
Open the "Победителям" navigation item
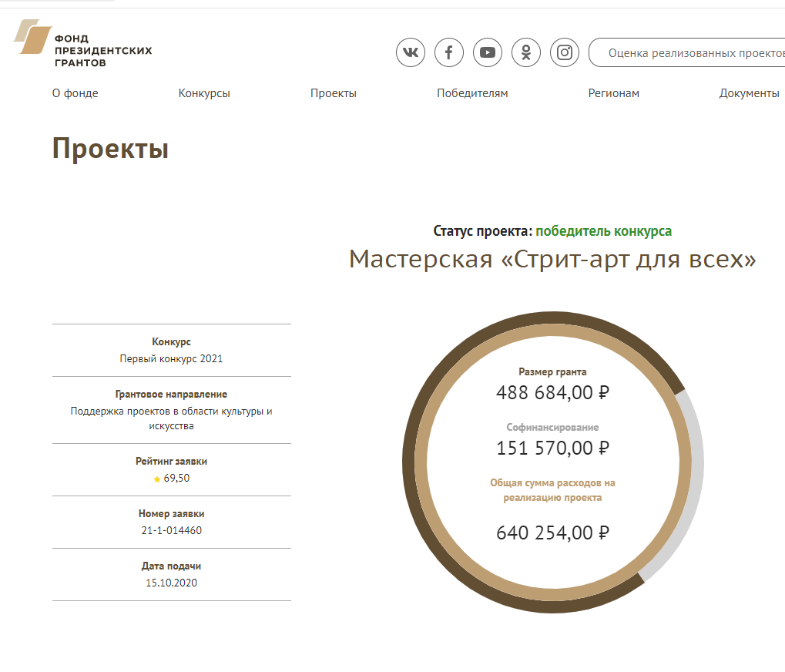pos(472,93)
